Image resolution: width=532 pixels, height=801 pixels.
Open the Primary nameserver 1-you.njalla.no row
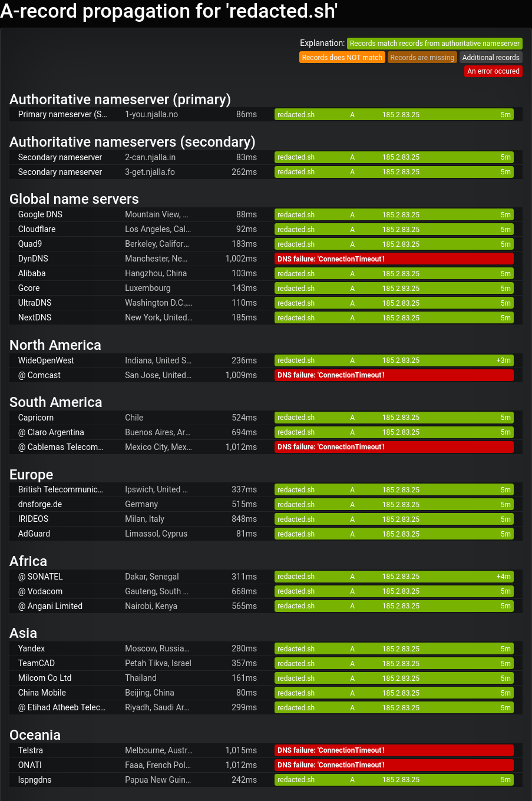pyautogui.click(x=266, y=114)
